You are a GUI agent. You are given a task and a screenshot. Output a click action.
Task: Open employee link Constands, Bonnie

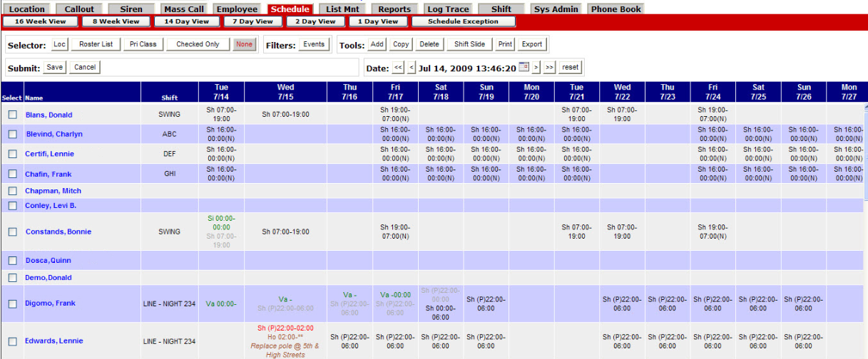(58, 231)
